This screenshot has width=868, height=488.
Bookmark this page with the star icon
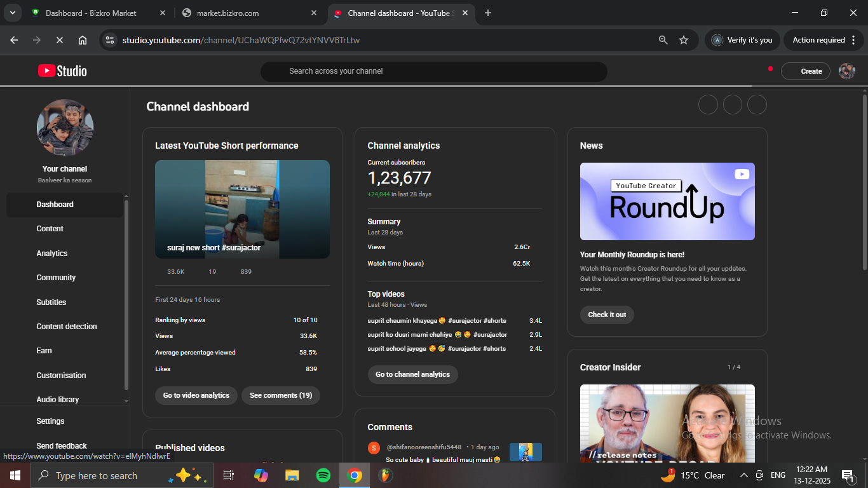click(x=684, y=40)
